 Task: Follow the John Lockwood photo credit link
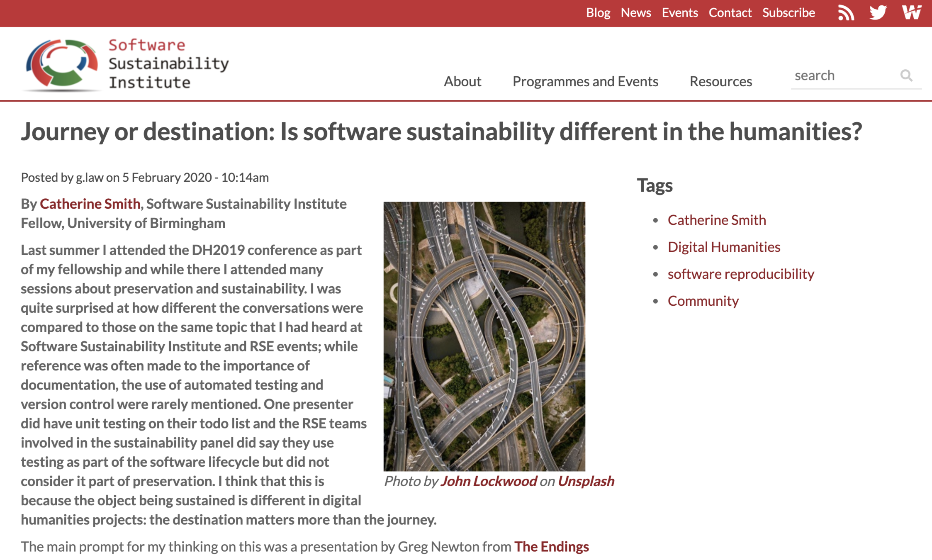[x=488, y=481]
